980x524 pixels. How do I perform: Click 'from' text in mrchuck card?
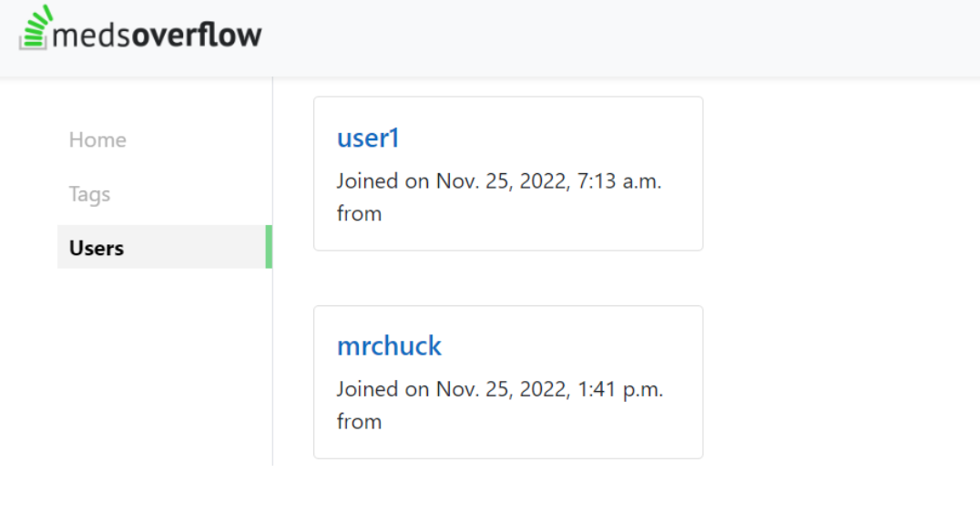pos(360,421)
